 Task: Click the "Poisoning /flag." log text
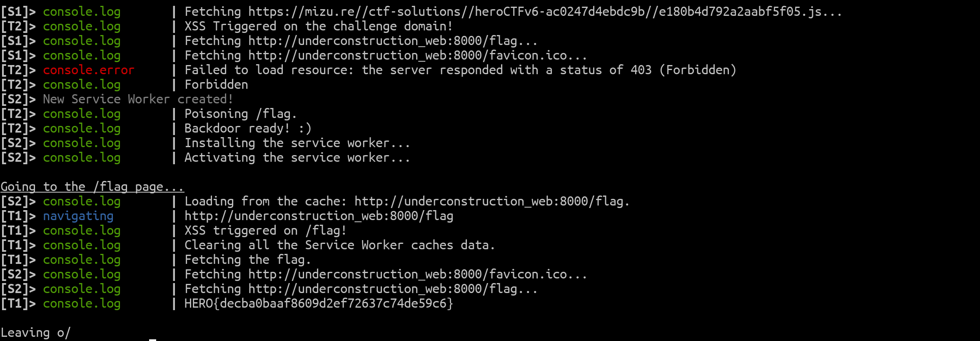click(x=240, y=114)
